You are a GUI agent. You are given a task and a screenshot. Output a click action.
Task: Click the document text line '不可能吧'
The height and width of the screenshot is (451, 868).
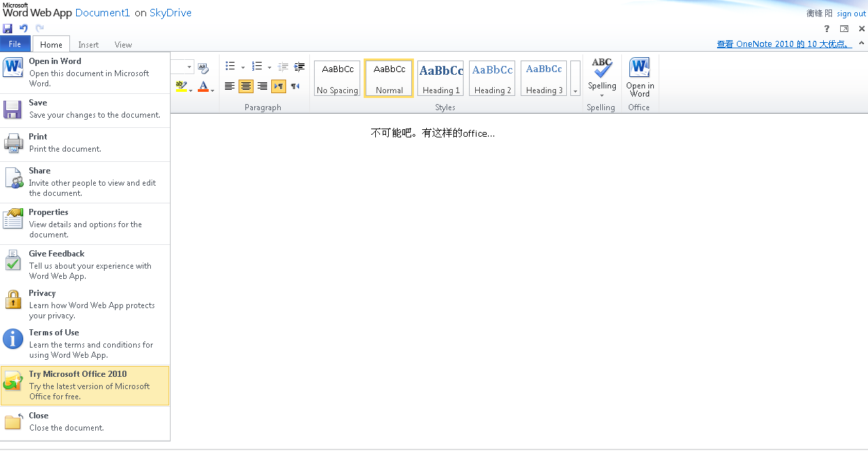[x=433, y=133]
